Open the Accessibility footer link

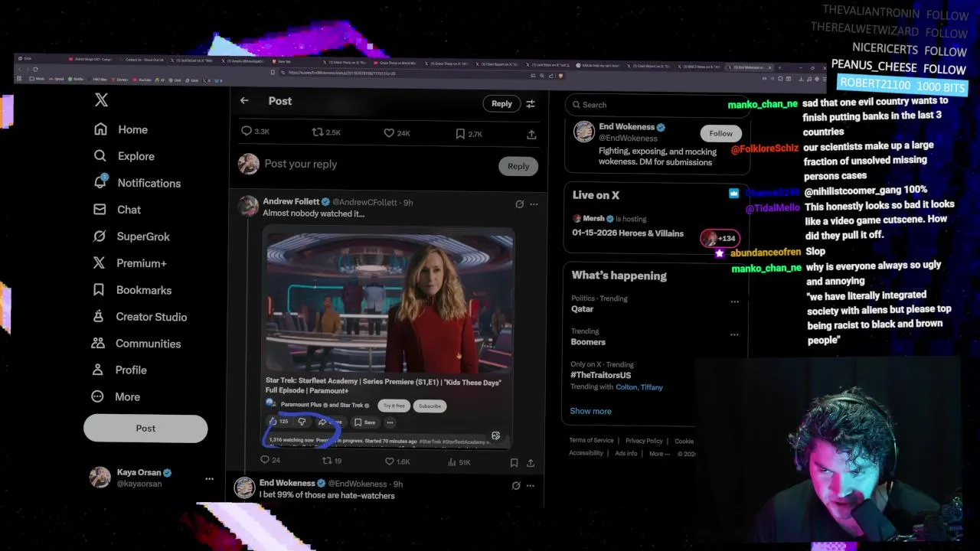click(x=586, y=453)
